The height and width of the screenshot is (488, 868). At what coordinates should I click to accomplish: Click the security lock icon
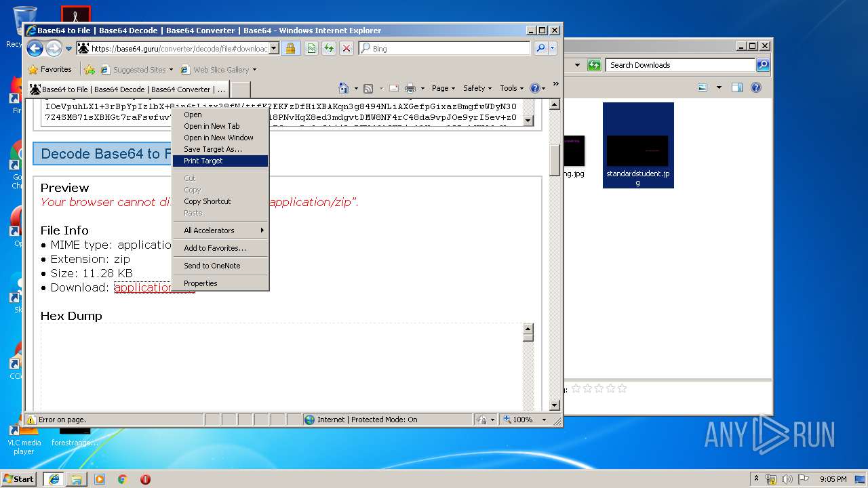[x=290, y=48]
